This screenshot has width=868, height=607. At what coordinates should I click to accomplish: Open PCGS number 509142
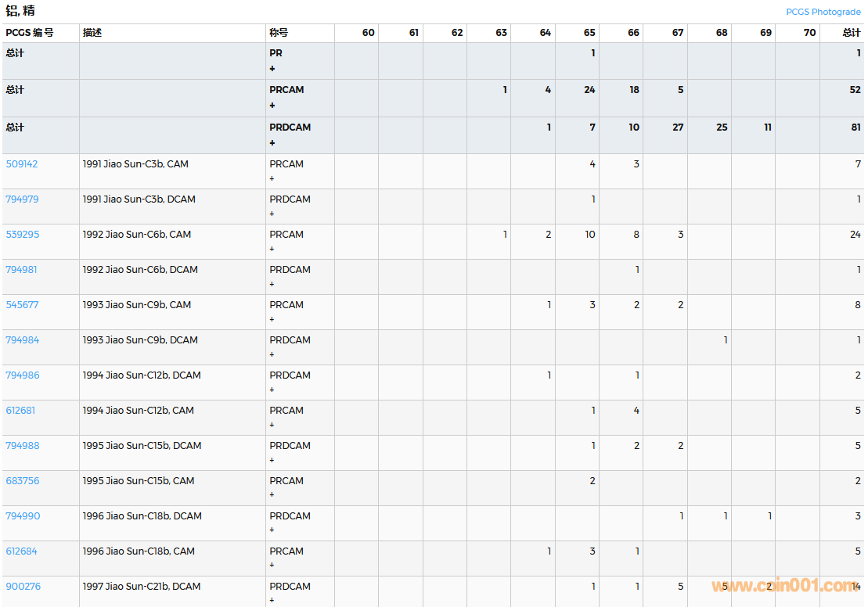point(22,164)
